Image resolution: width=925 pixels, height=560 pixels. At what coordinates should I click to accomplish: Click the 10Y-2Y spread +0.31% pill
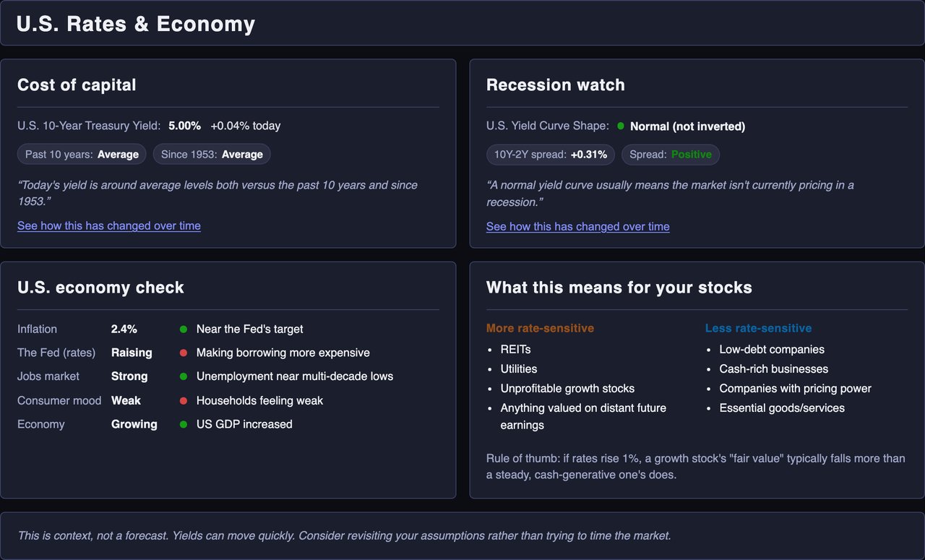(551, 154)
